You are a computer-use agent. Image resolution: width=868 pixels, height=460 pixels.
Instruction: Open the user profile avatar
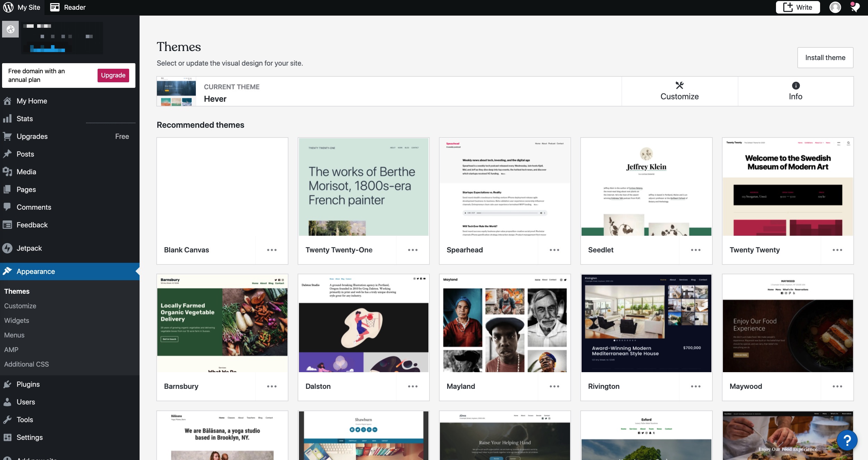[835, 7]
